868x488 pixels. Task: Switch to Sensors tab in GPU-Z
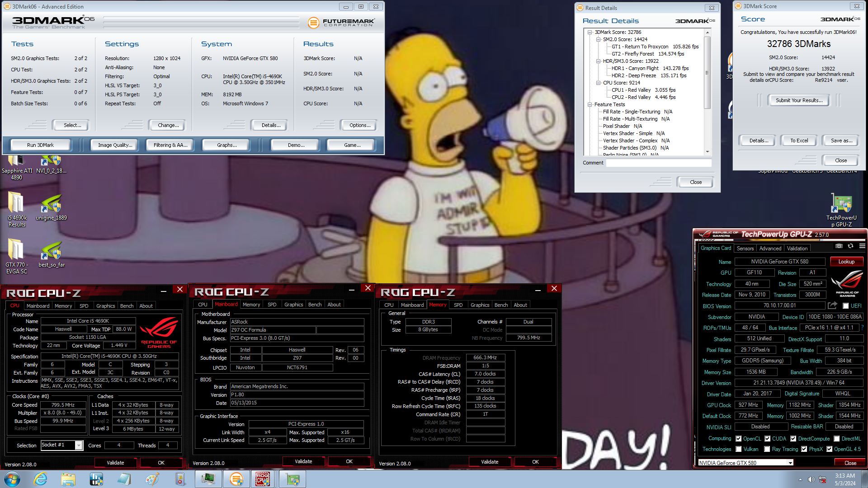point(745,248)
